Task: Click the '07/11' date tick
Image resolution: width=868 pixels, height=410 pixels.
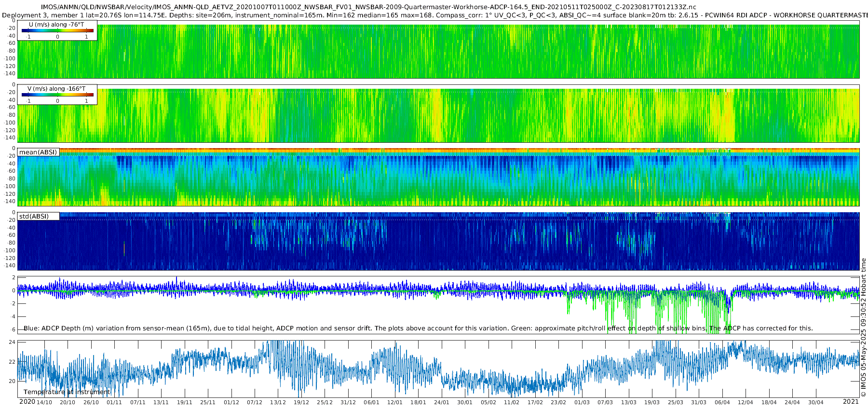Action: coord(138,402)
